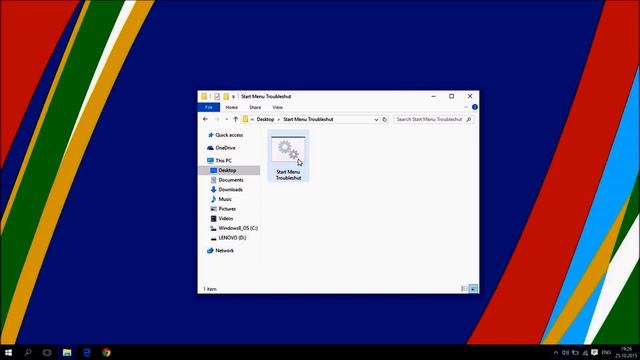Image resolution: width=640 pixels, height=360 pixels.
Task: Open Explorer Help blue question icon
Action: [475, 107]
